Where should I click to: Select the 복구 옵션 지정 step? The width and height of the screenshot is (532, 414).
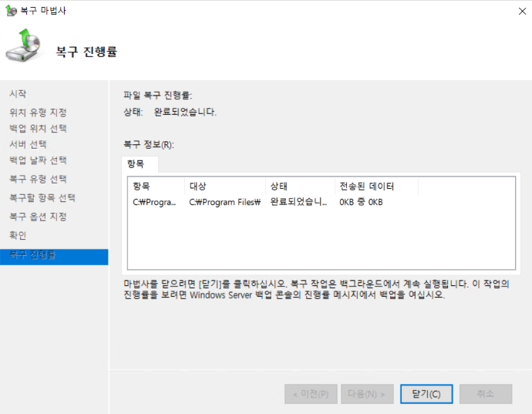pyautogui.click(x=38, y=217)
